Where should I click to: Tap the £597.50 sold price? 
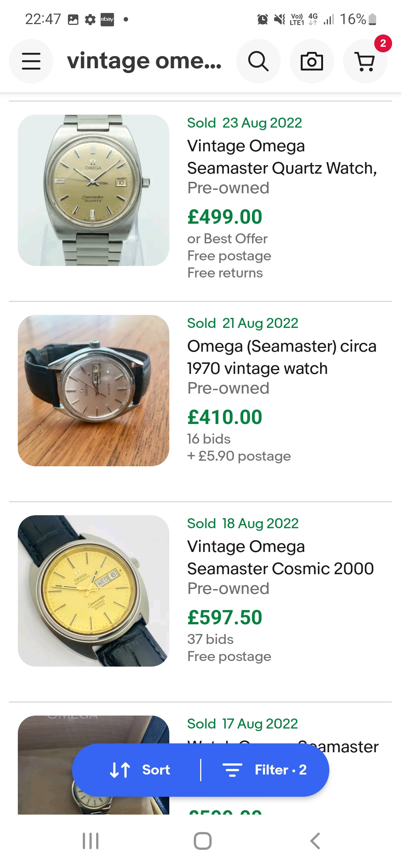pyautogui.click(x=225, y=618)
